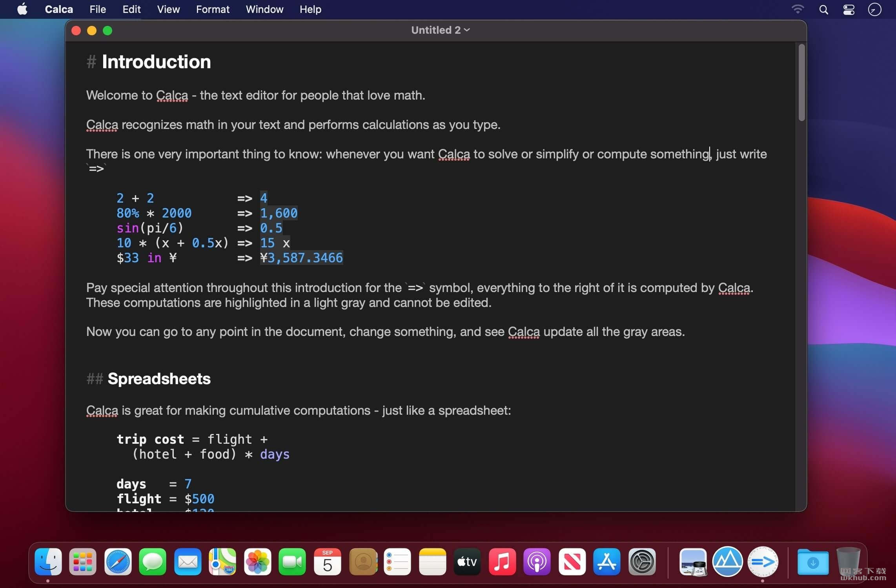The height and width of the screenshot is (588, 896).
Task: Click the 'trip cost = flight +' line
Action: coord(192,439)
